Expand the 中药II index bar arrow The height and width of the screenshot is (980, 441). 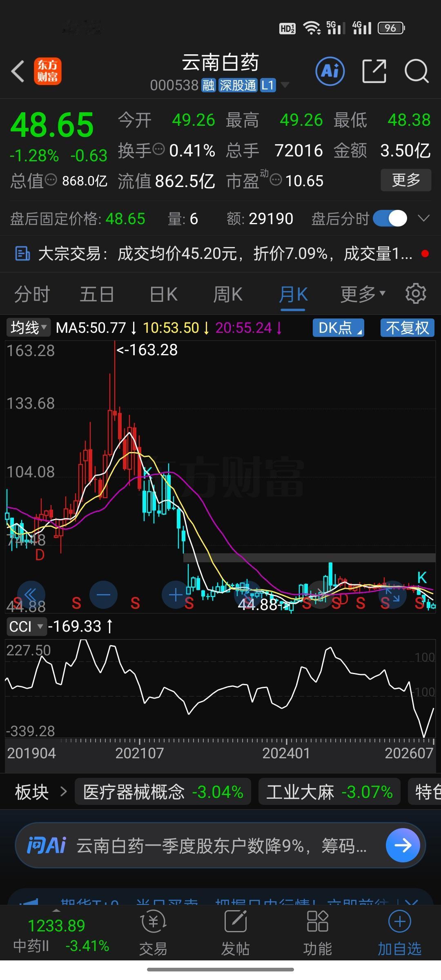pyautogui.click(x=56, y=910)
